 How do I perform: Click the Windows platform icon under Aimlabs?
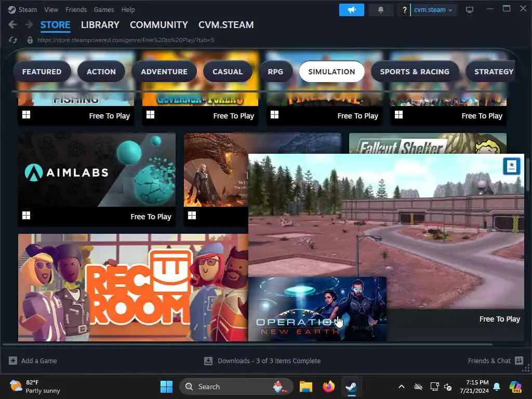26,216
